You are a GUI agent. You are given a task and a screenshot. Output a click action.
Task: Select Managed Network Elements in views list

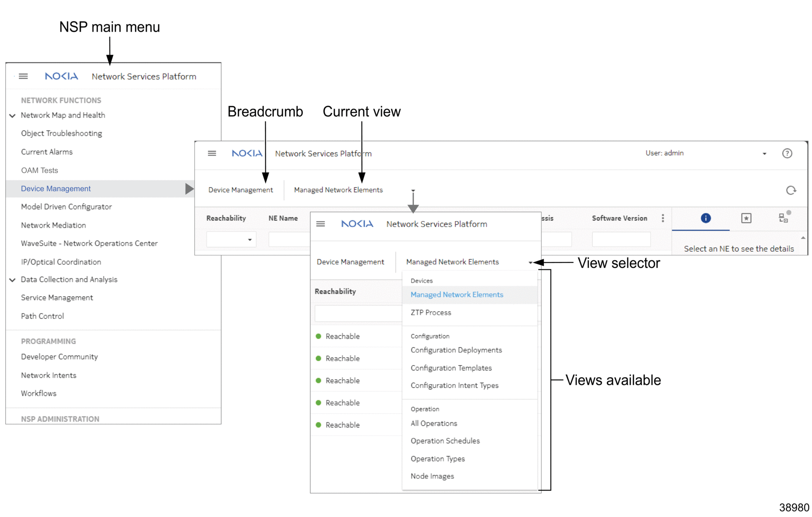pyautogui.click(x=469, y=295)
